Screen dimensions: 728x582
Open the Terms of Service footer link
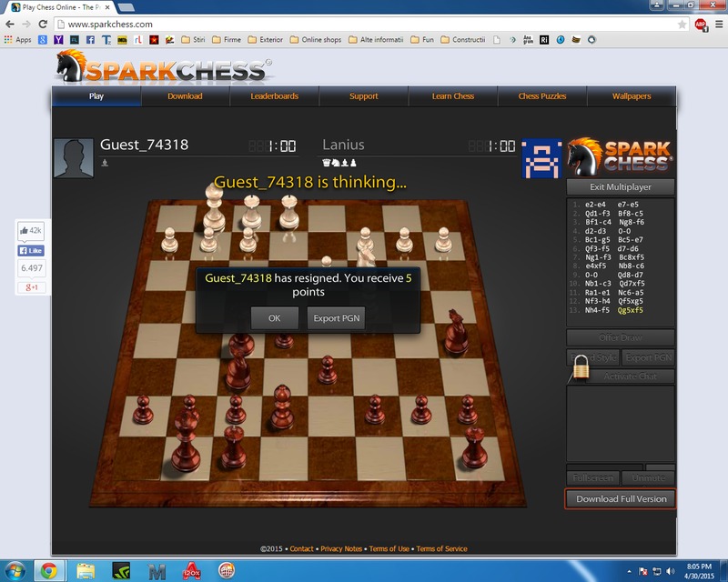tap(441, 548)
